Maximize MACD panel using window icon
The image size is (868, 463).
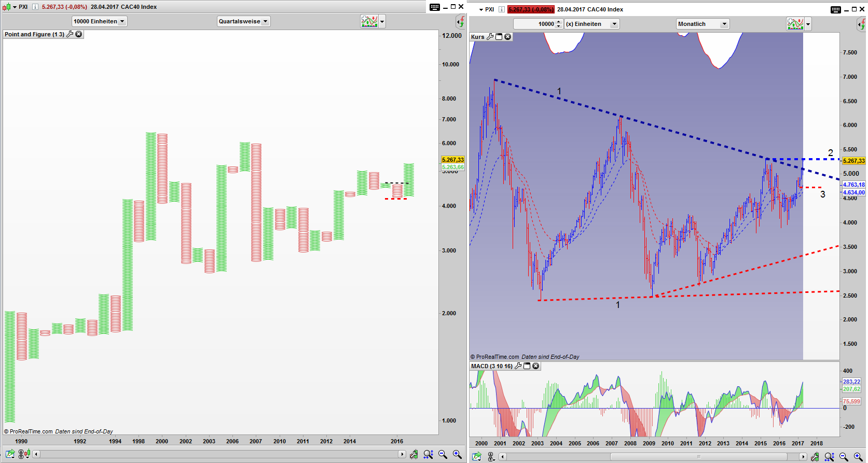[527, 366]
